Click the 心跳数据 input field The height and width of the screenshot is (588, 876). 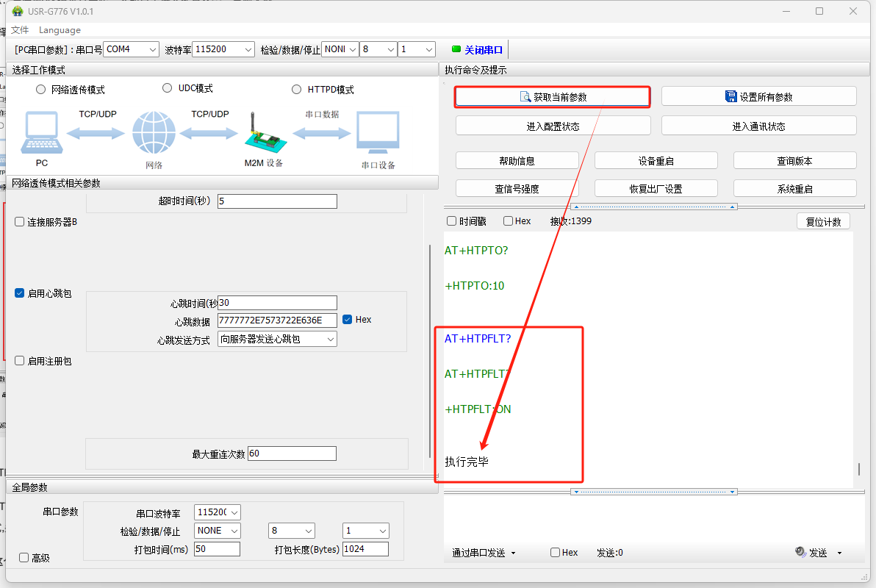276,320
